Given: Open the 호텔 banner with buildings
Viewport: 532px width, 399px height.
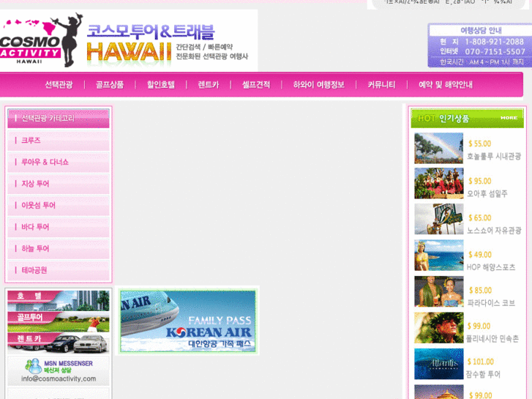Looking at the screenshot, I should pos(59,300).
